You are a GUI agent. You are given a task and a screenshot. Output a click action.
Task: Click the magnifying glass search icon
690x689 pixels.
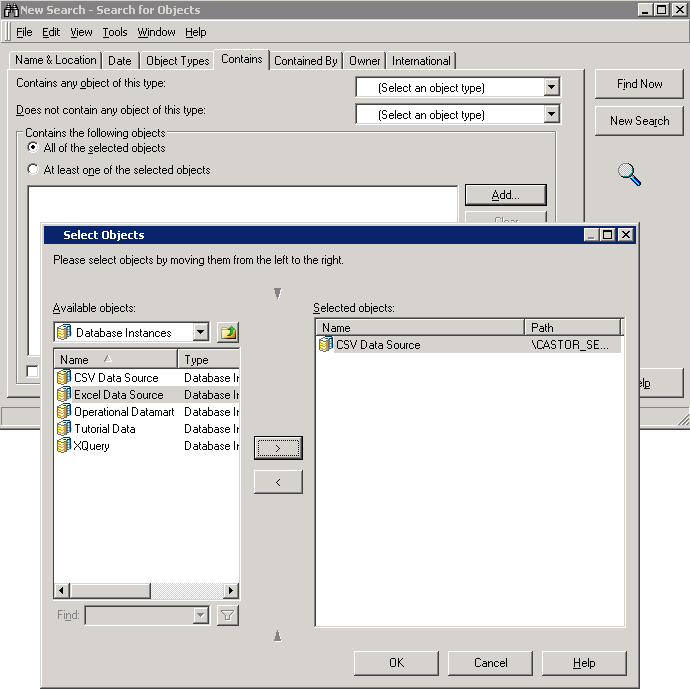click(x=629, y=174)
